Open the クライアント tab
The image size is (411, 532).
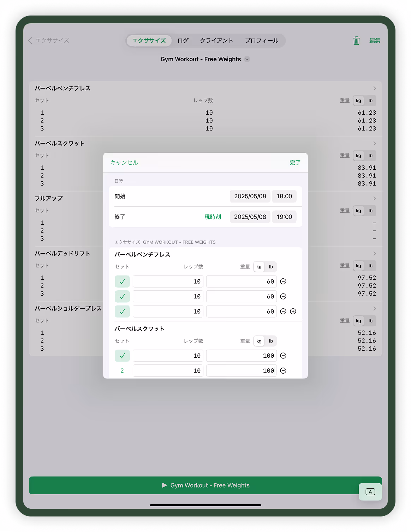(216, 41)
